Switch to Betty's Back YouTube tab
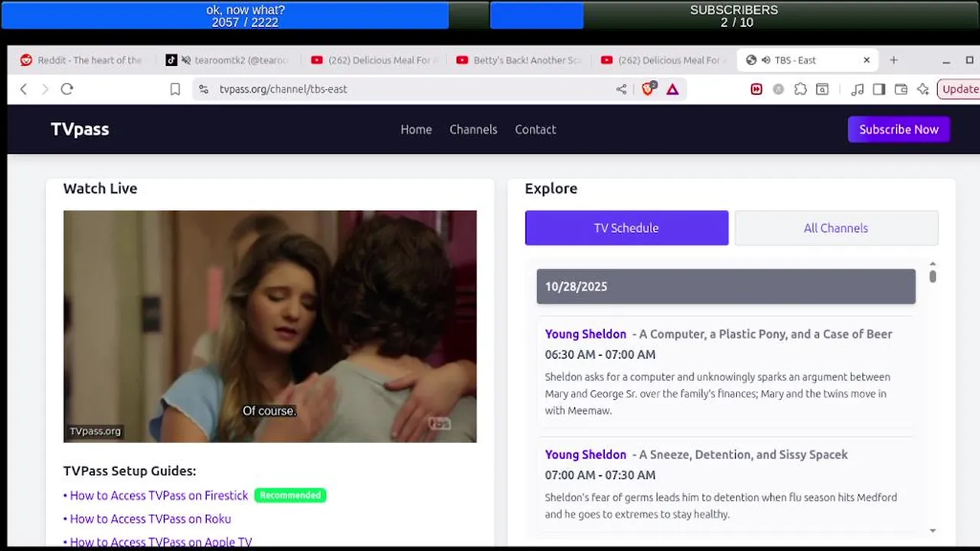This screenshot has height=551, width=980. [518, 60]
